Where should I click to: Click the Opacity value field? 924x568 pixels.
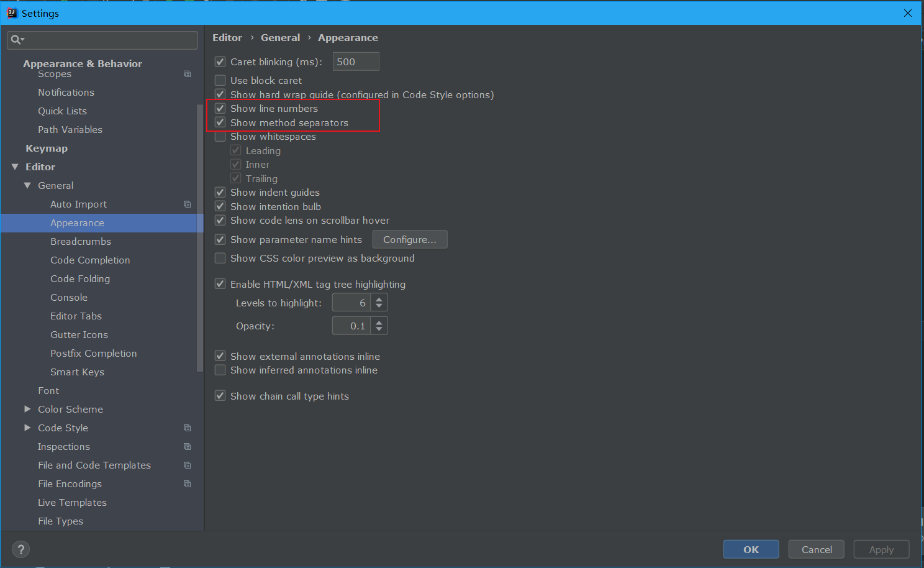click(351, 326)
